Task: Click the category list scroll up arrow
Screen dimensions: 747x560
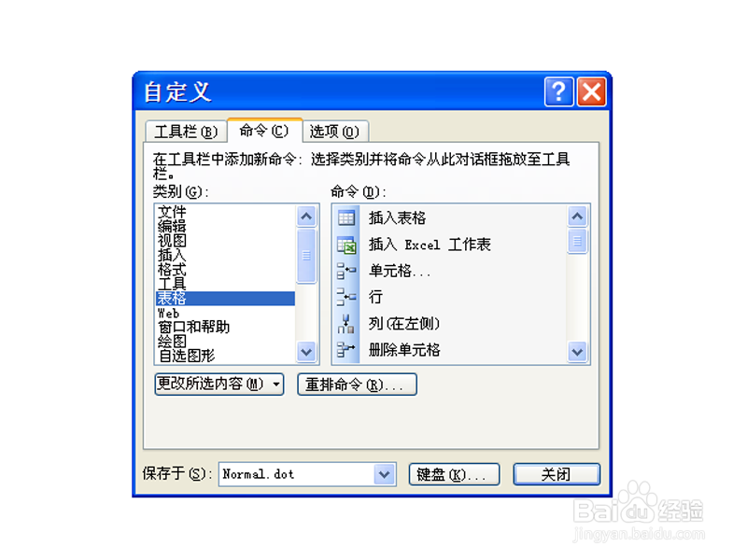Action: point(306,217)
